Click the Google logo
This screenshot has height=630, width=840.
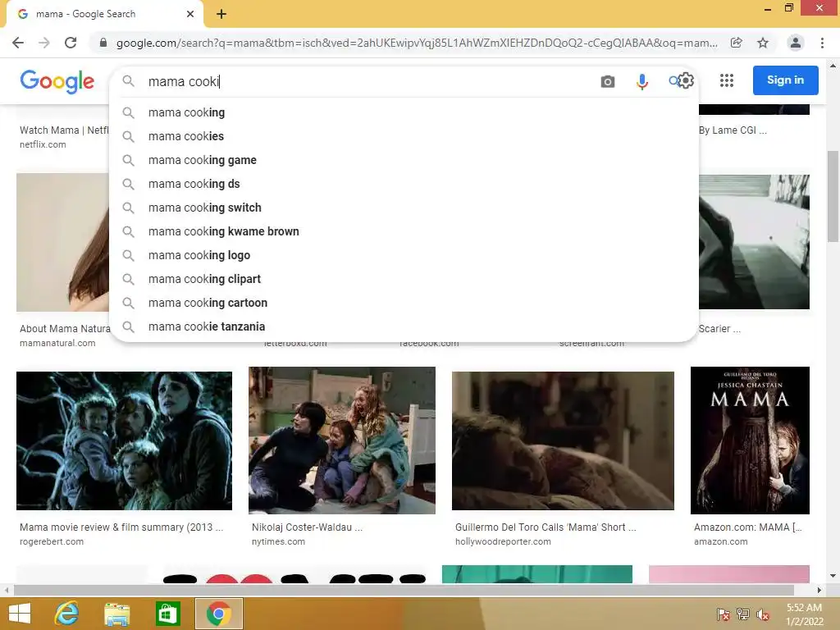click(x=57, y=81)
